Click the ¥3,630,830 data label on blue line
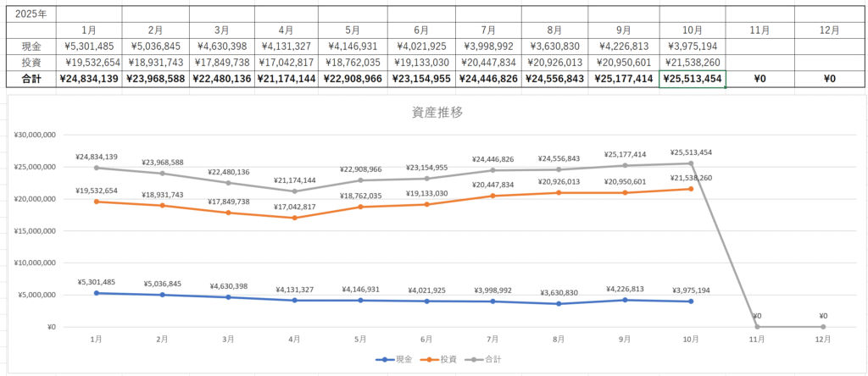 pyautogui.click(x=559, y=293)
